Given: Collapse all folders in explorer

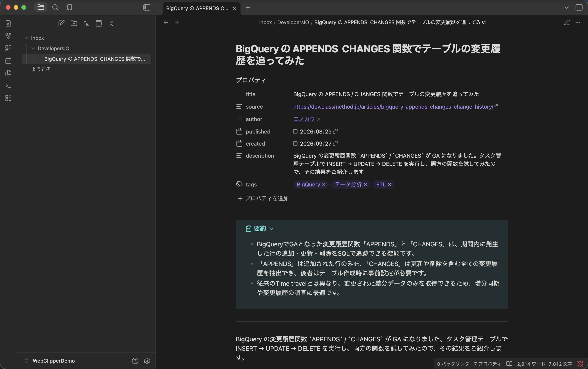Looking at the screenshot, I should [x=111, y=23].
